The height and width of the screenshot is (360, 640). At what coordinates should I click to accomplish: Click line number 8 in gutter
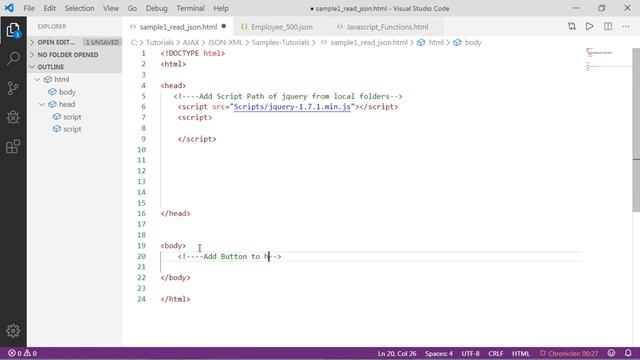pyautogui.click(x=143, y=128)
